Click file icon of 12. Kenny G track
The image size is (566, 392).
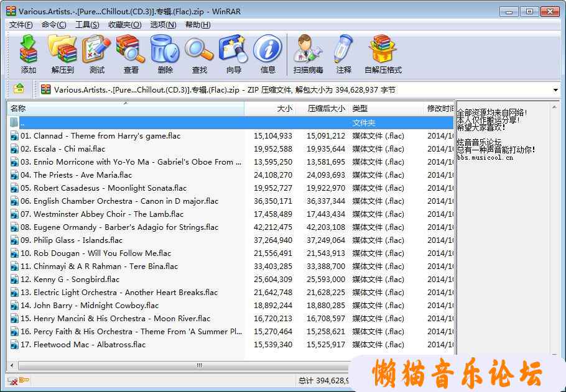pos(14,280)
